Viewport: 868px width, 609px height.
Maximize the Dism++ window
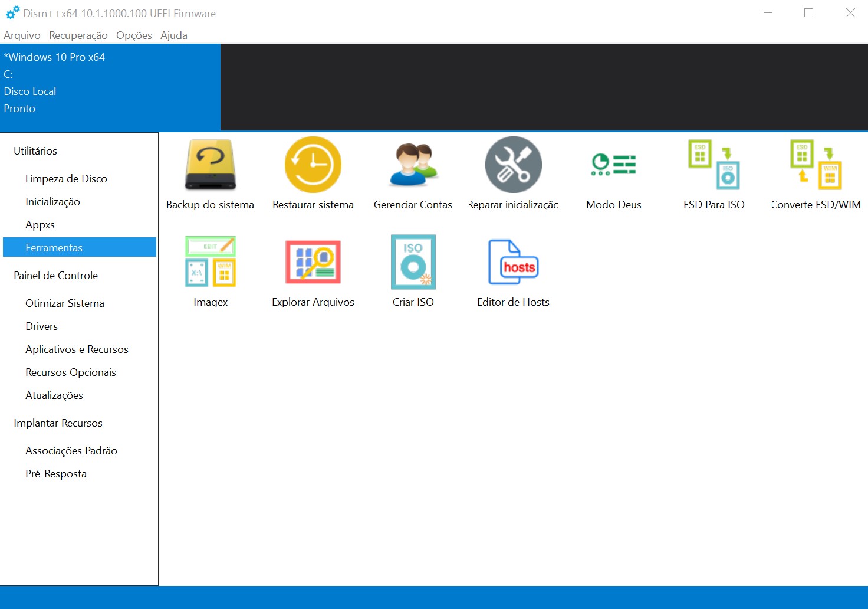809,12
